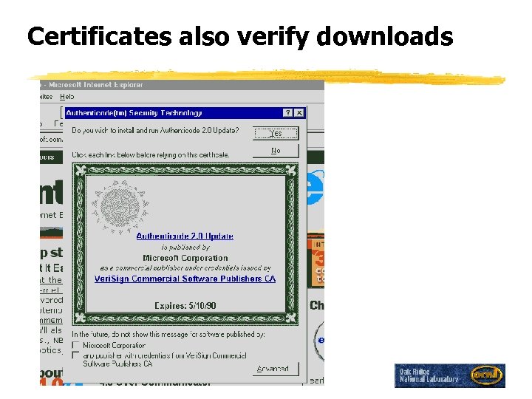Follow the VeriSign Commercial Software Publishers CA link
Screen dimensions: 532x399
(185, 279)
